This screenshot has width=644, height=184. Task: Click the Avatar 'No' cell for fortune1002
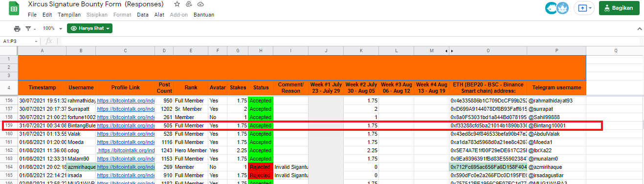(x=218, y=117)
